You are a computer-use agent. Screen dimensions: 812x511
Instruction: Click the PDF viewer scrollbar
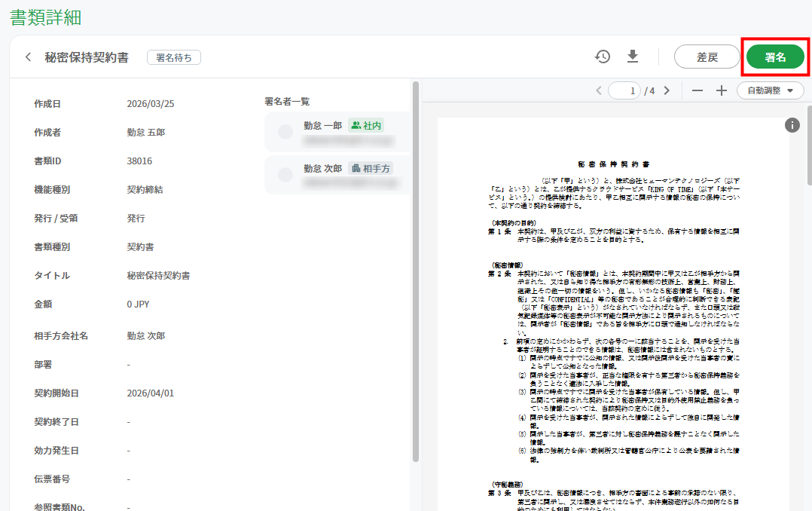point(809,145)
